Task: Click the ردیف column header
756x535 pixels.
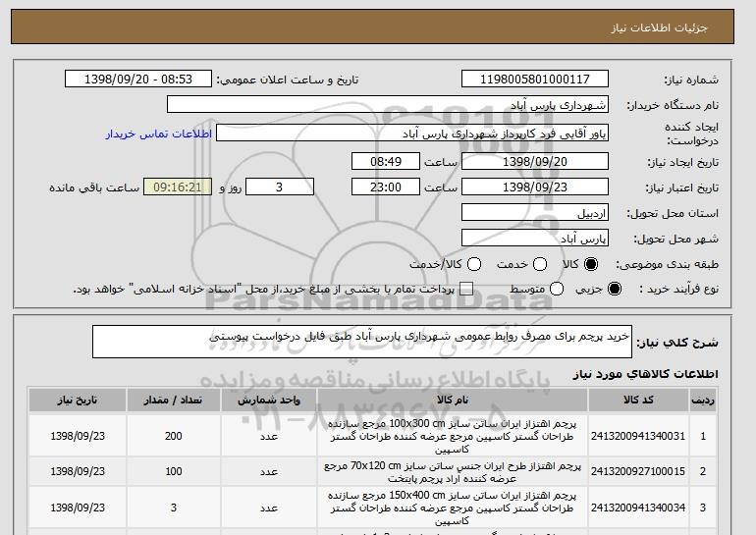Action: pyautogui.click(x=703, y=401)
